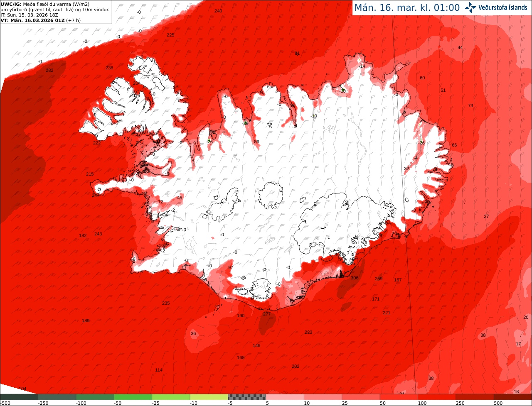Click the Veðurstofa Íslands name text

click(x=503, y=7)
